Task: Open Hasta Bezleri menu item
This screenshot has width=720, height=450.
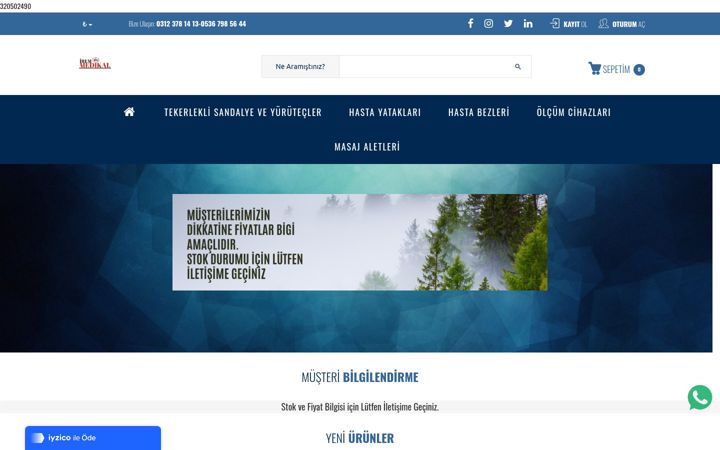Action: pos(479,112)
